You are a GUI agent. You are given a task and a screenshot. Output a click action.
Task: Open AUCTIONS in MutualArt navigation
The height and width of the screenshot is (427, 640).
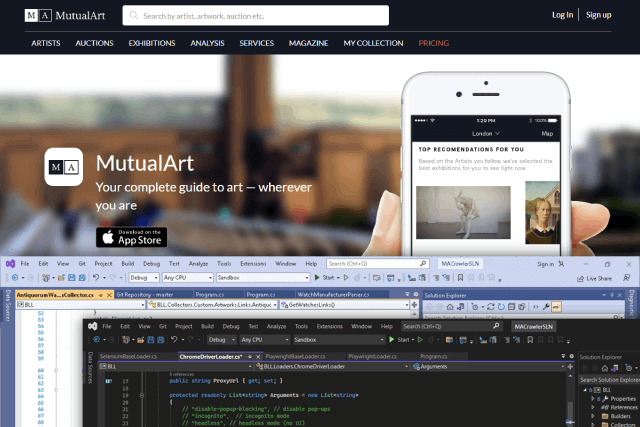94,43
